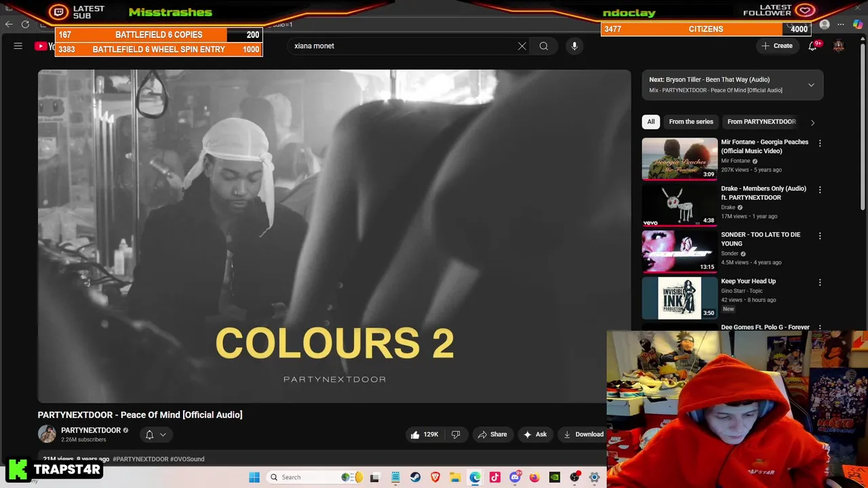Open NVIDIA app from taskbar

[555, 477]
